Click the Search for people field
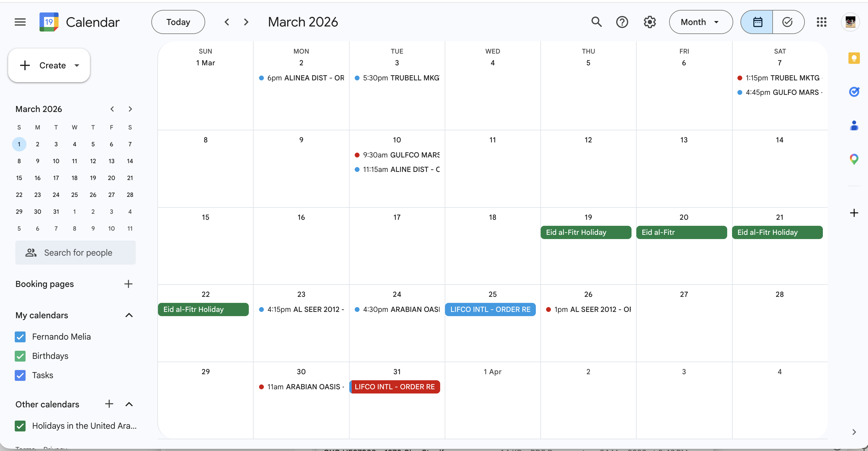Viewport: 868px width, 451px height. [76, 253]
